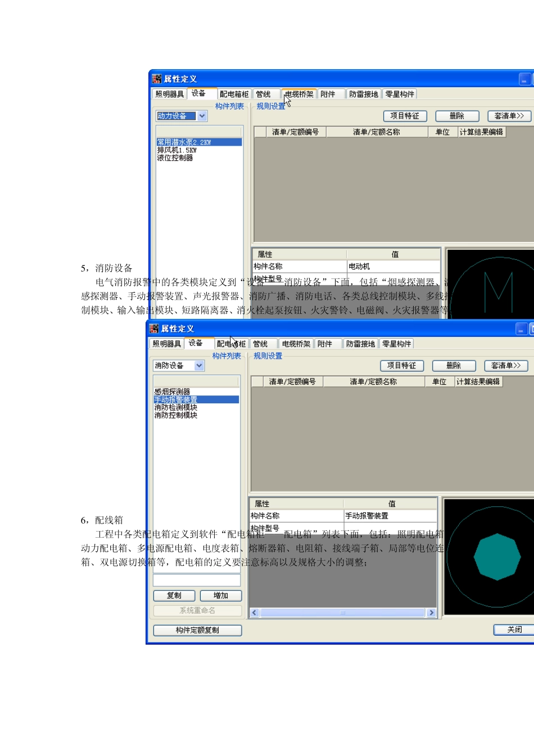Click 项目特征 button in 动力设备 dialog

pyautogui.click(x=405, y=116)
